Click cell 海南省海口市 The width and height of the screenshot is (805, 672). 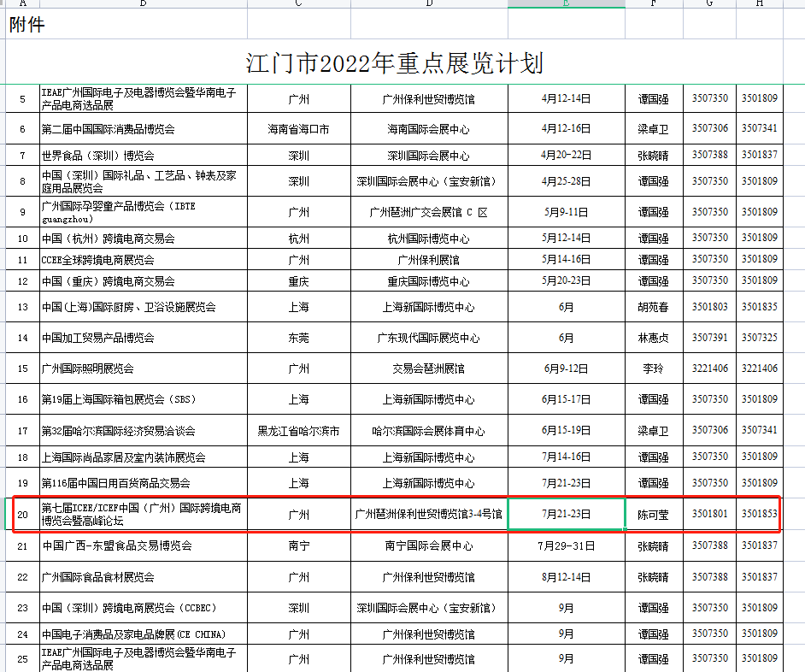point(299,129)
